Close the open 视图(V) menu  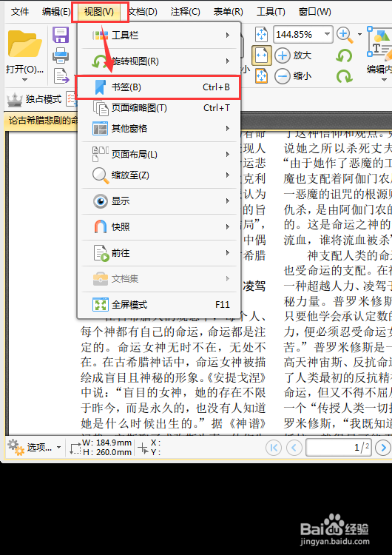pyautogui.click(x=99, y=12)
